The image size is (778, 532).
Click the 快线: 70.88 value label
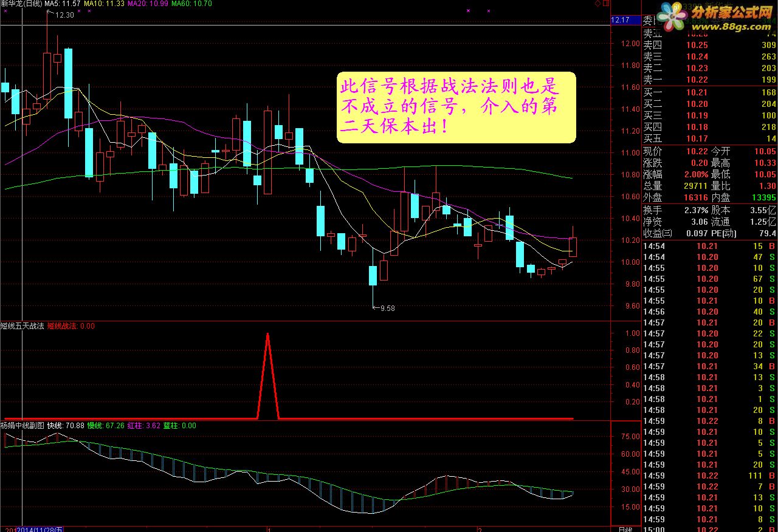66,426
